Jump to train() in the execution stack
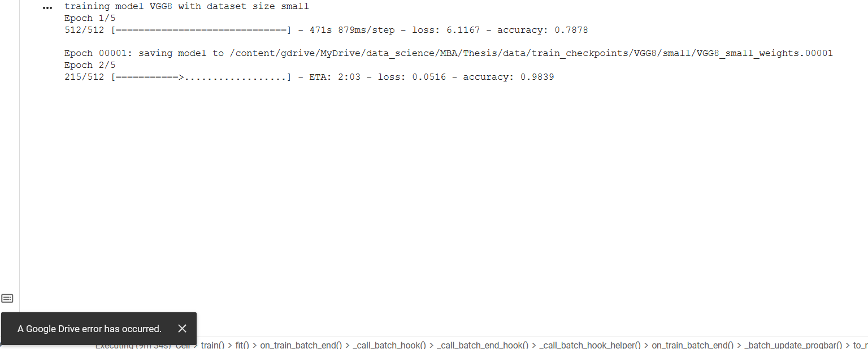The image size is (868, 353). pos(212,345)
